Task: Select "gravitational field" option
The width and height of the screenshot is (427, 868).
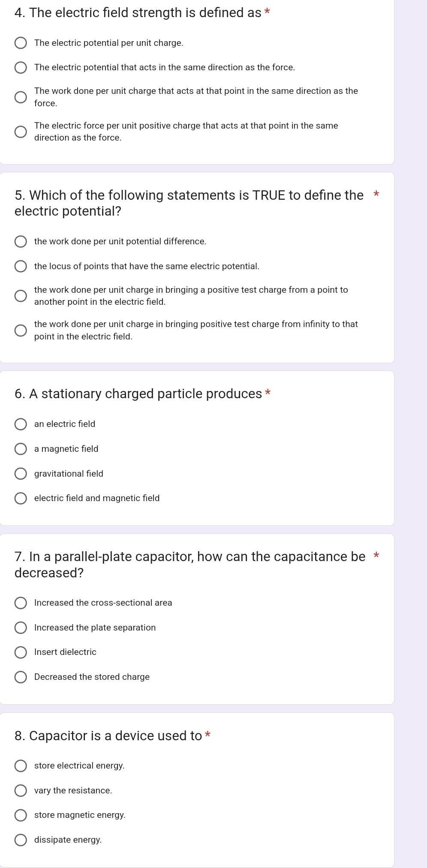Action: pos(21,473)
